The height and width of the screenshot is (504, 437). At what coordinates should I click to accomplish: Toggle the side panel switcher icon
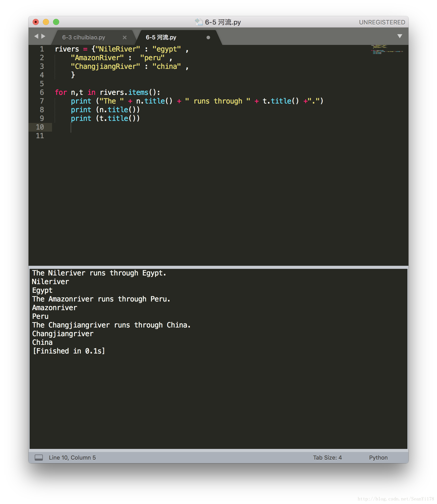pyautogui.click(x=39, y=458)
